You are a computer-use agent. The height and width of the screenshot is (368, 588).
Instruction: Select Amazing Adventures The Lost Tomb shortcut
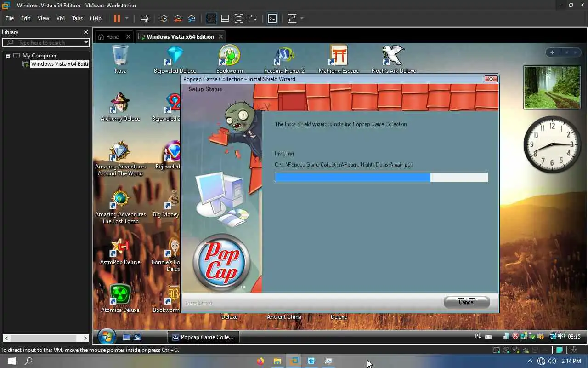point(120,206)
